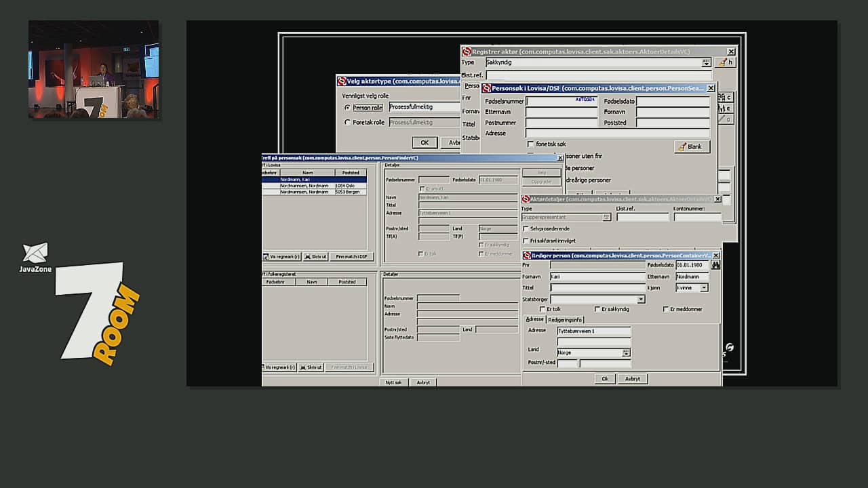Click the JavaZone logo on the left
The height and width of the screenshot is (488, 868).
[35, 258]
